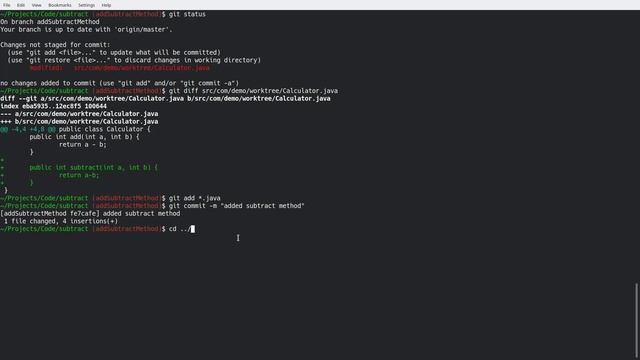
Task: Click the terminal's vertical scrollbar handle
Action: [x=636, y=320]
